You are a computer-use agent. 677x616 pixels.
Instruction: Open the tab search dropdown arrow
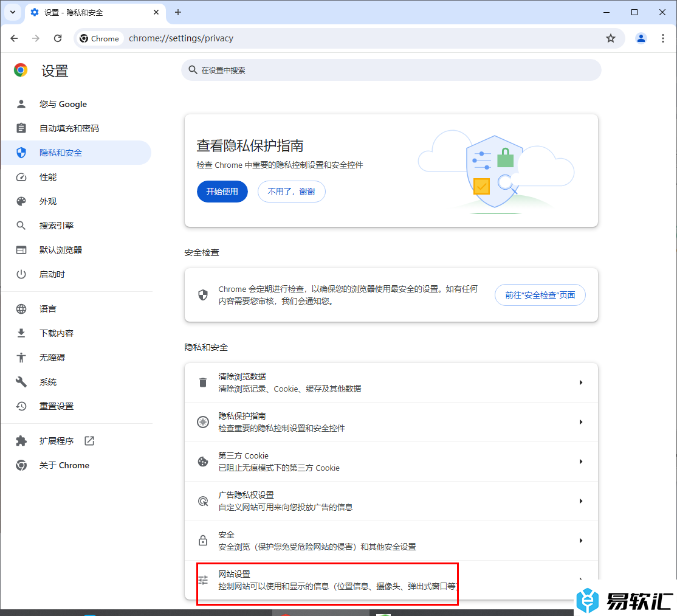tap(13, 12)
